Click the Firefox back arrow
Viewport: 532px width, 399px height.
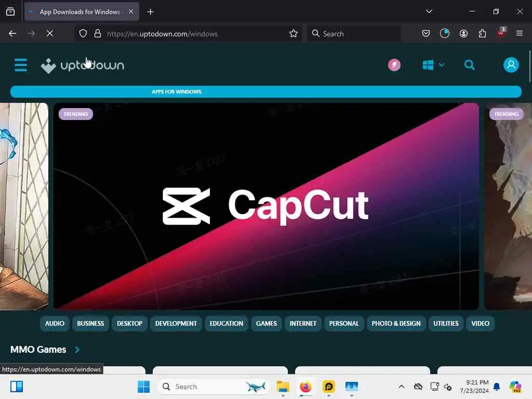[x=12, y=33]
